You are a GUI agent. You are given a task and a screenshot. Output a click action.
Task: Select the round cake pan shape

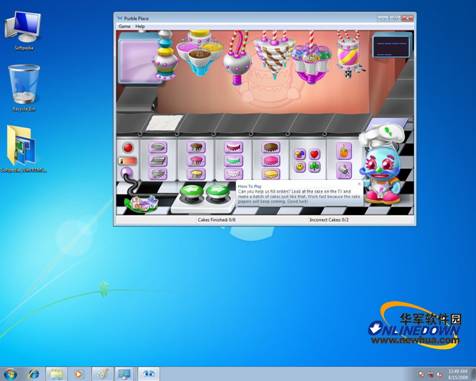[158, 147]
